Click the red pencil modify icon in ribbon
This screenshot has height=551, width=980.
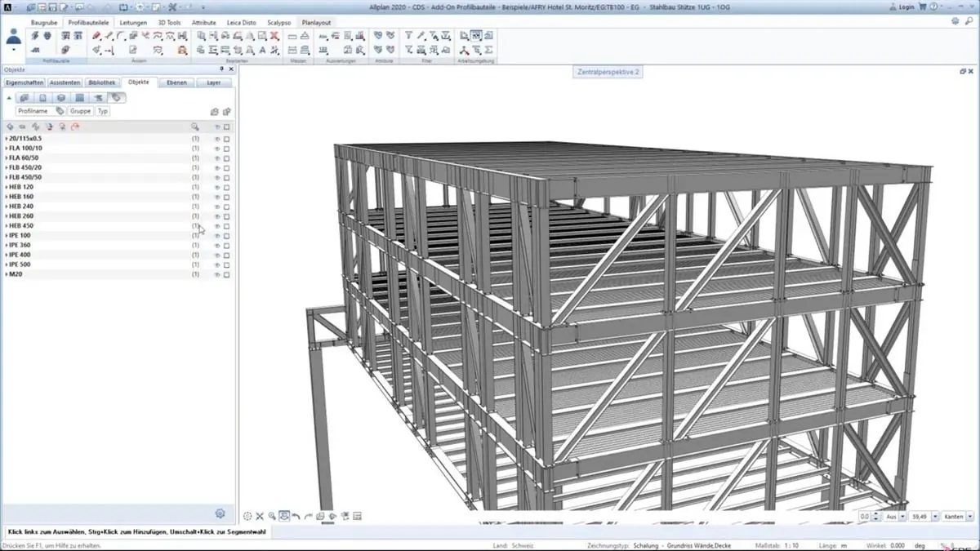click(x=96, y=37)
